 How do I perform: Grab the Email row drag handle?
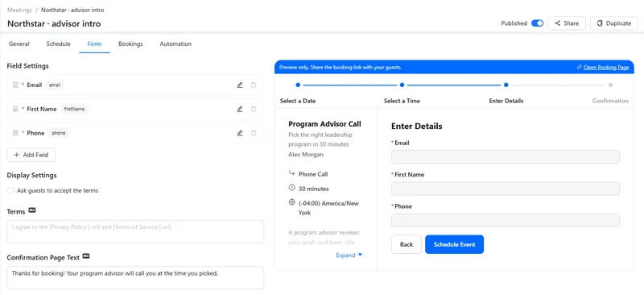pyautogui.click(x=15, y=85)
